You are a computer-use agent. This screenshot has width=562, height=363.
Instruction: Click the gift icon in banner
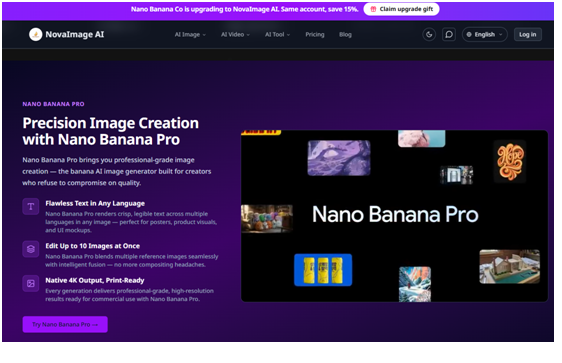(373, 9)
